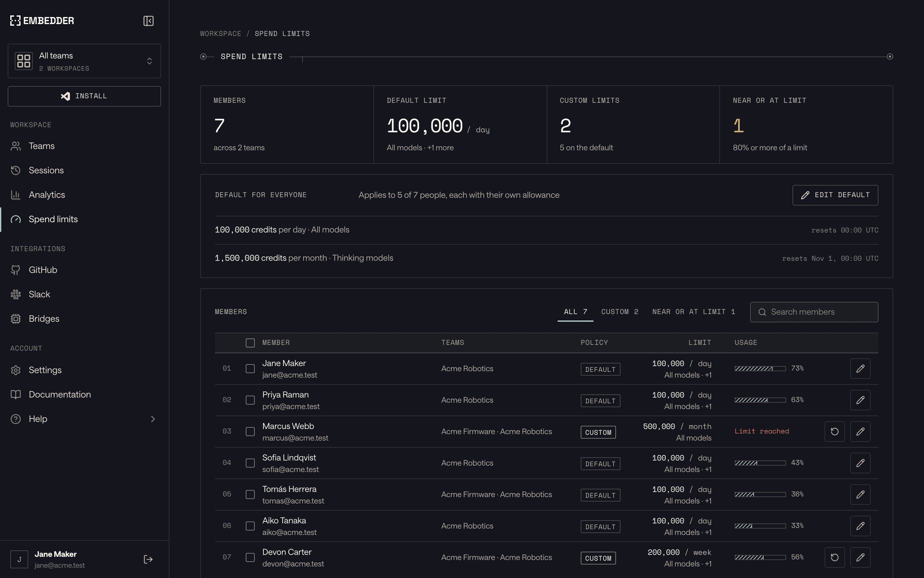This screenshot has width=924, height=578.
Task: Open the All teams workspace switcher
Action: click(x=84, y=61)
